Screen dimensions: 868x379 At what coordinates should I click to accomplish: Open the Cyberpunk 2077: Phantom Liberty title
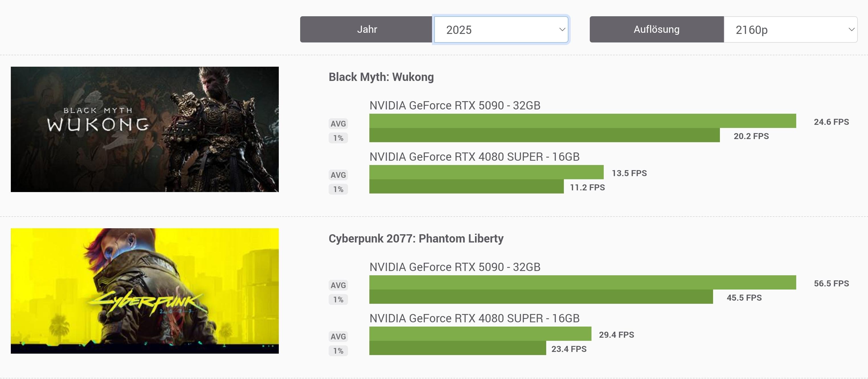pos(416,239)
